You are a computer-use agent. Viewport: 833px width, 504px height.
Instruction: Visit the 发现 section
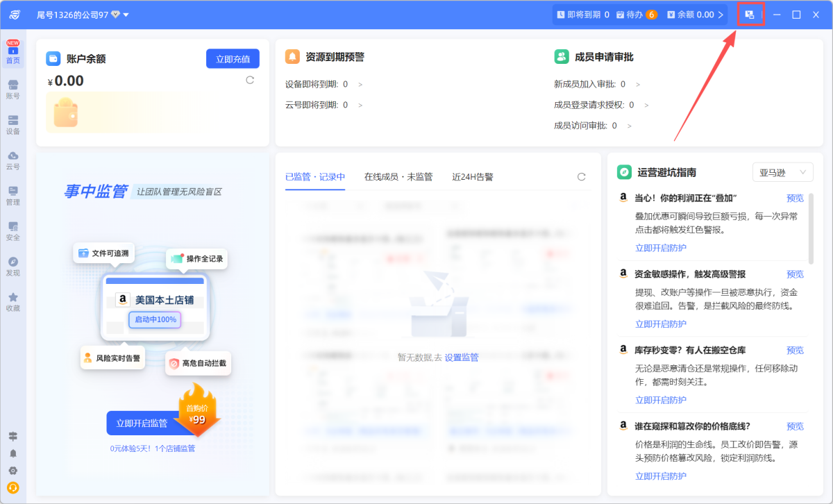(13, 266)
